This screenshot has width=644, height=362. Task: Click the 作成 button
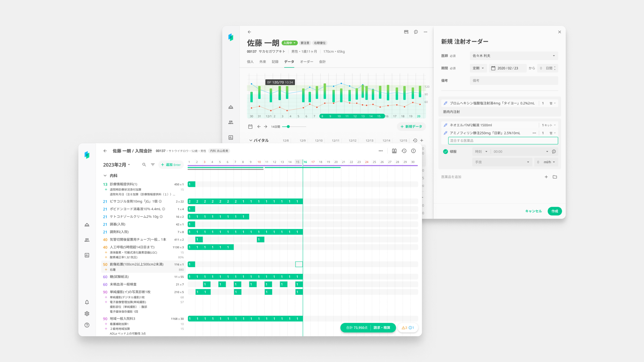pyautogui.click(x=555, y=211)
